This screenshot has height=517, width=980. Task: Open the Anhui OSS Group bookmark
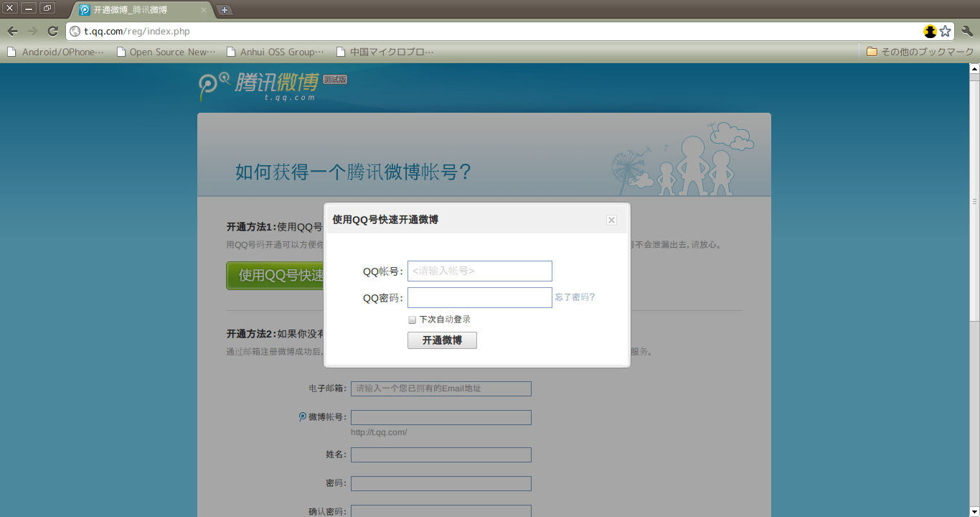(x=275, y=52)
